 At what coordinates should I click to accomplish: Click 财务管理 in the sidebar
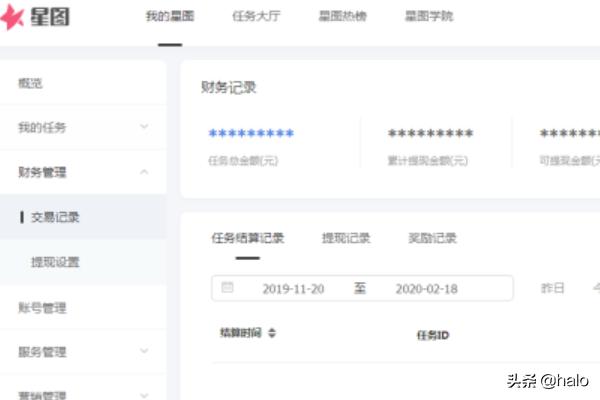pos(42,172)
